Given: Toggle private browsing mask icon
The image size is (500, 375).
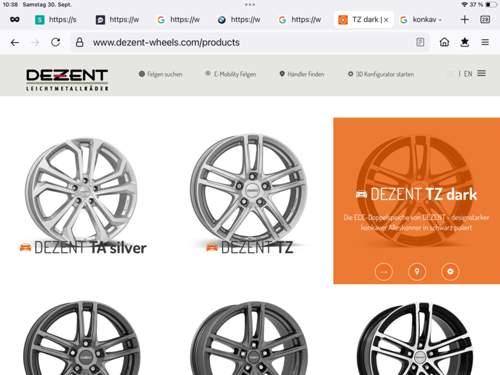Looking at the screenshot, I should click(15, 20).
